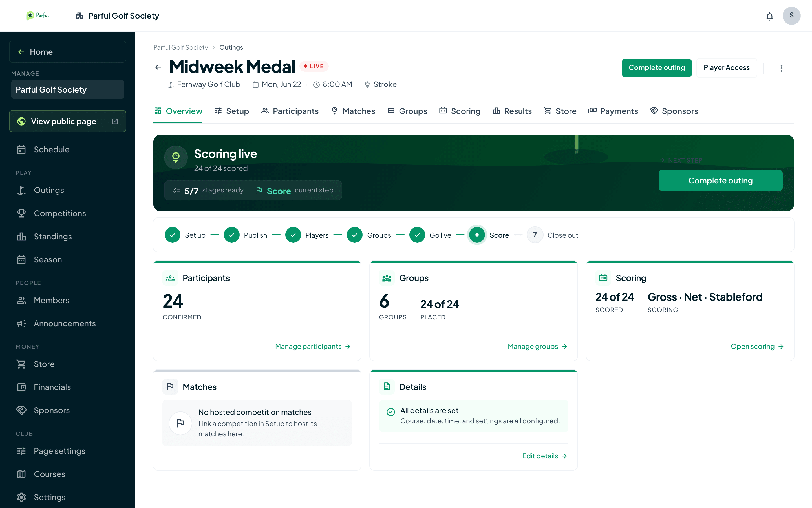The width and height of the screenshot is (812, 508).
Task: Select Parful Golf Society under Manage
Action: [x=67, y=90]
